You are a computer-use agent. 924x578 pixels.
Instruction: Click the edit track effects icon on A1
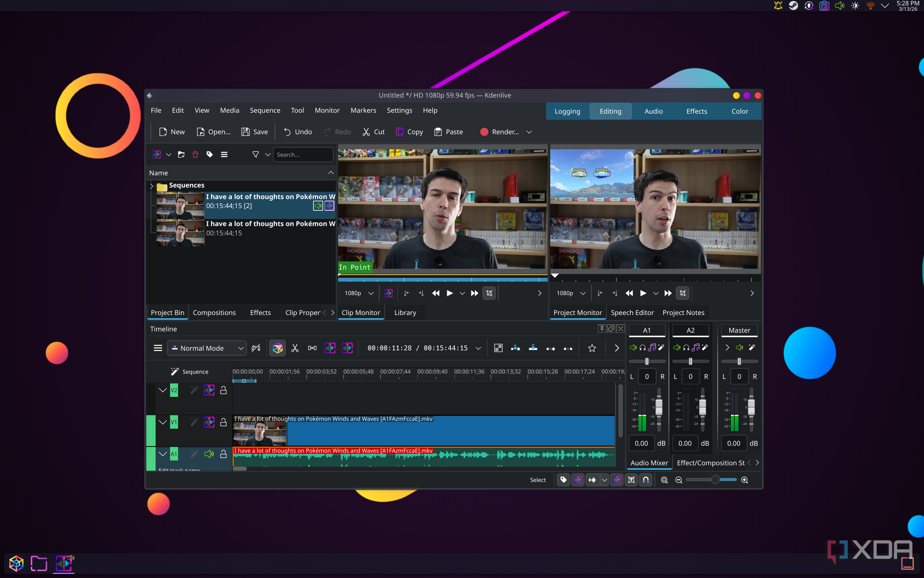coord(194,454)
